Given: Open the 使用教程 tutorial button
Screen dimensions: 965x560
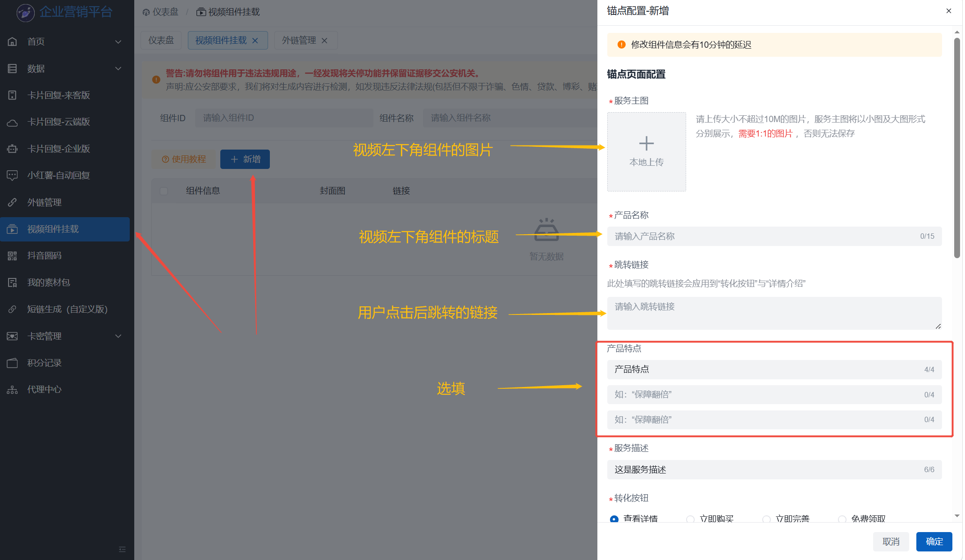Looking at the screenshot, I should point(183,159).
